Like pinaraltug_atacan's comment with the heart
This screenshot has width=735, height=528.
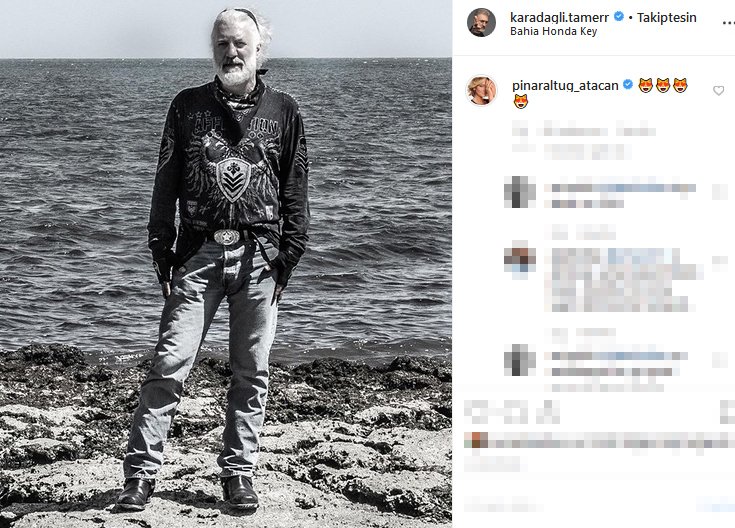coord(718,91)
